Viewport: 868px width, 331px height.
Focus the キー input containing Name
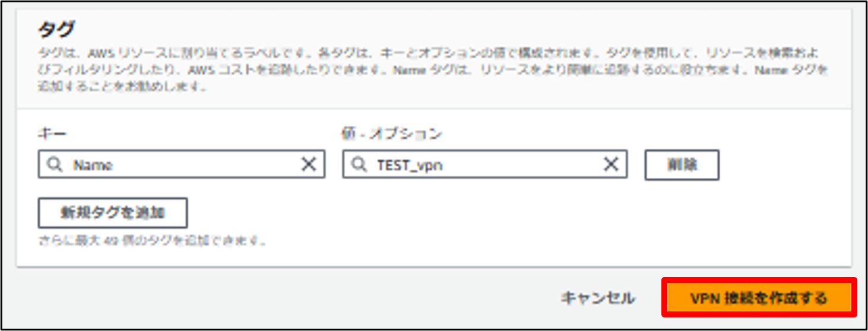pos(182,165)
